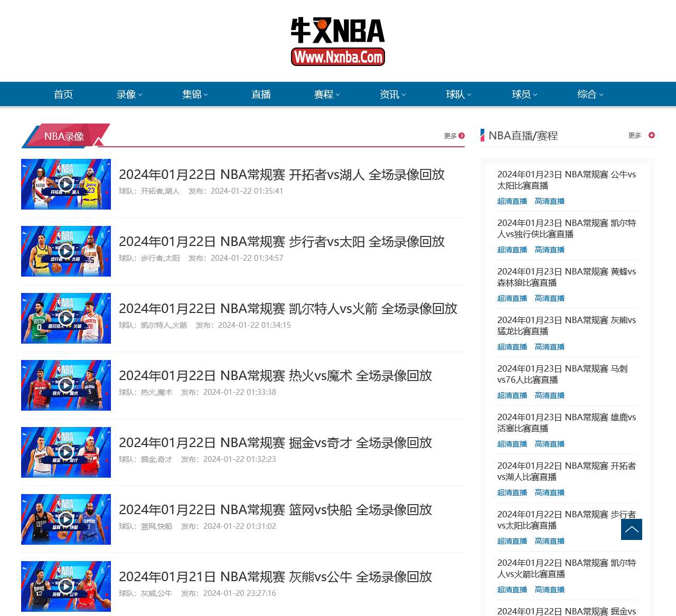Open the 首页 menu item
Screen dimensions: 676x616
(x=63, y=94)
